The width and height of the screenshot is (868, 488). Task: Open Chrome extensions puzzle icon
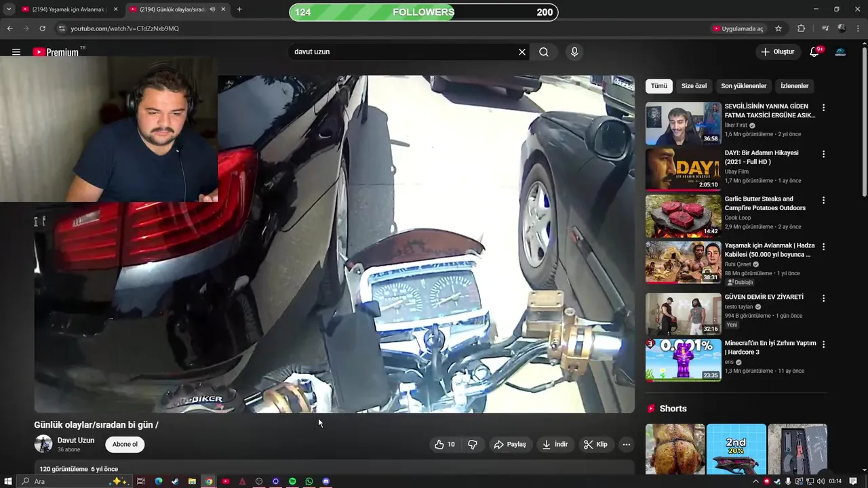[x=802, y=28]
